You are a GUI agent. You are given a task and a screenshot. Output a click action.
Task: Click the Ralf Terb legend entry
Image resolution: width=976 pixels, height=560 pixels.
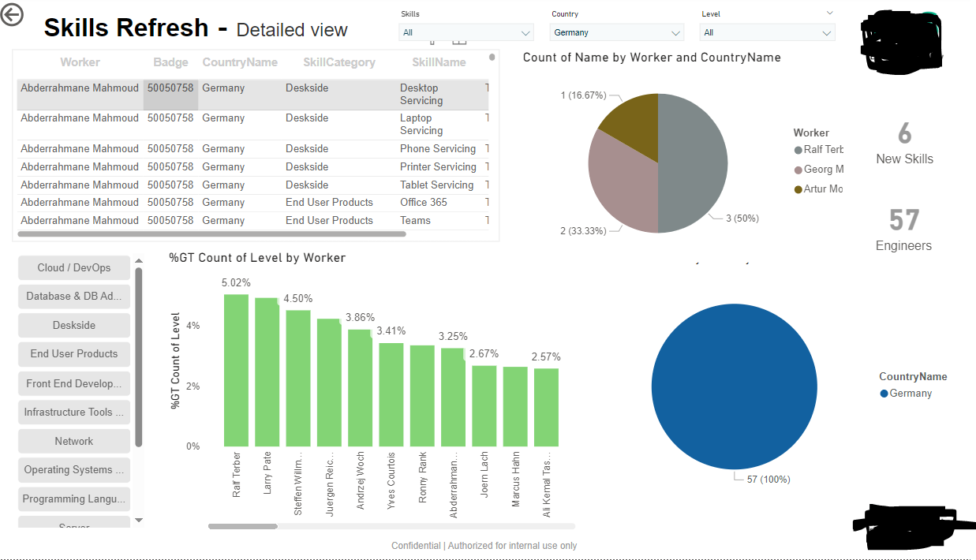click(819, 150)
